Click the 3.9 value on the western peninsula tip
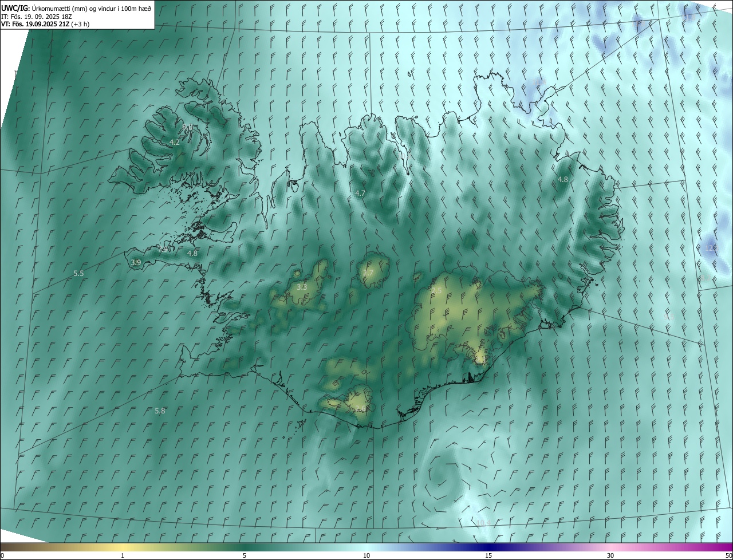 (x=136, y=262)
